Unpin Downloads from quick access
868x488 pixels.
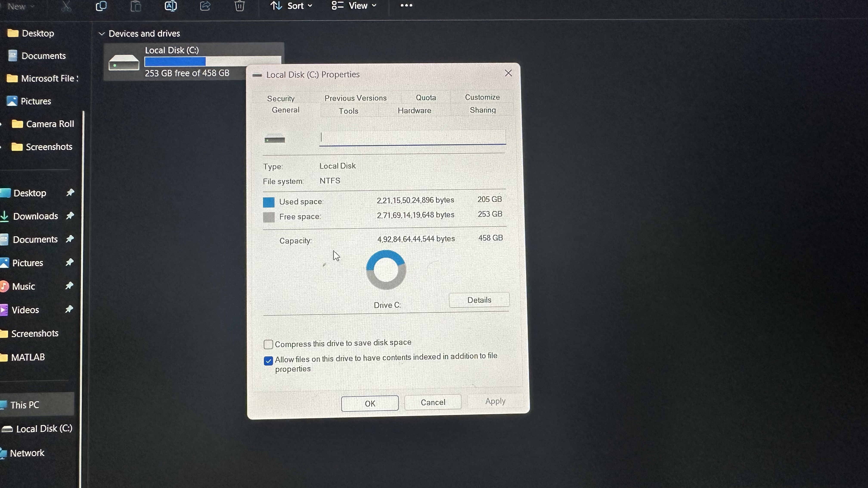[70, 216]
